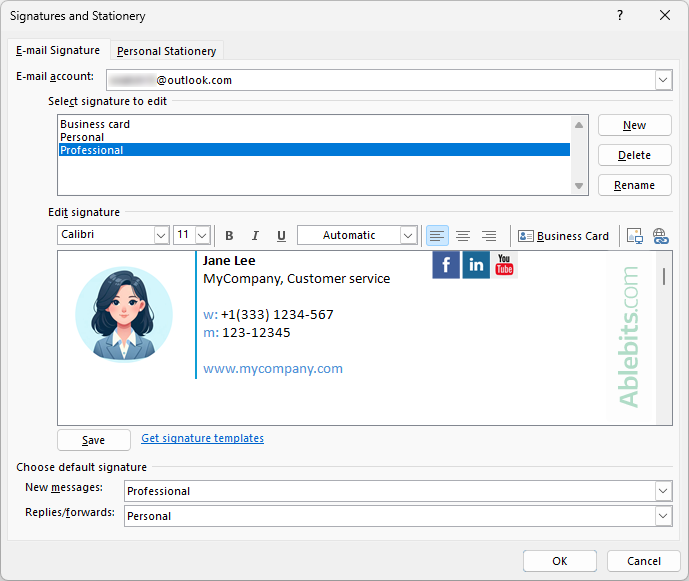Insert a picture into the signature
689x581 pixels.
tap(634, 236)
